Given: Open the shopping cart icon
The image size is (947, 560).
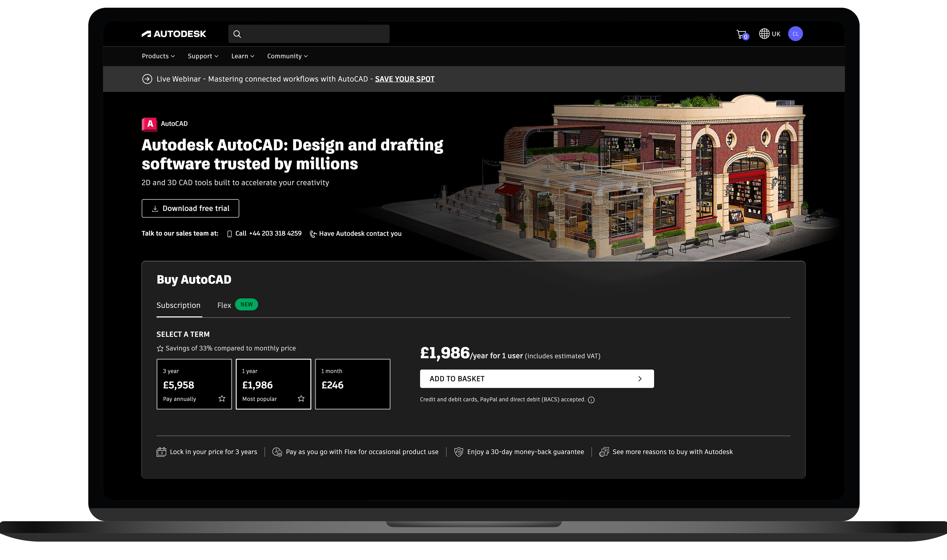Looking at the screenshot, I should [741, 34].
